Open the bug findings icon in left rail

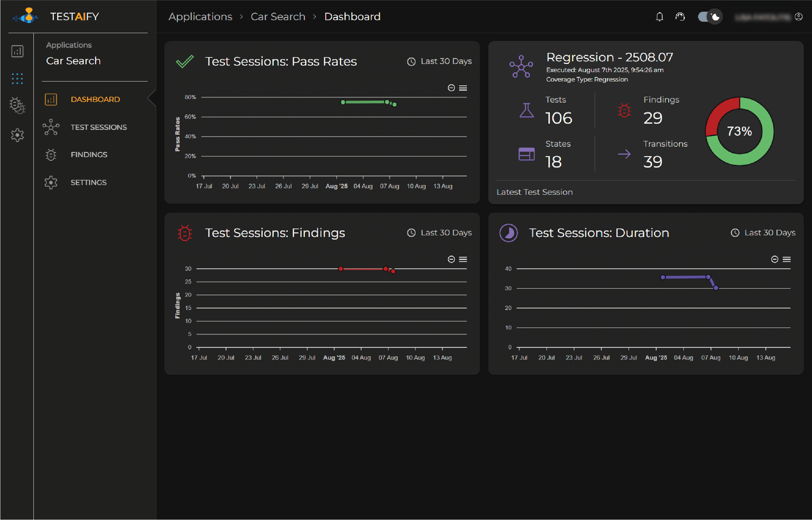pos(17,106)
